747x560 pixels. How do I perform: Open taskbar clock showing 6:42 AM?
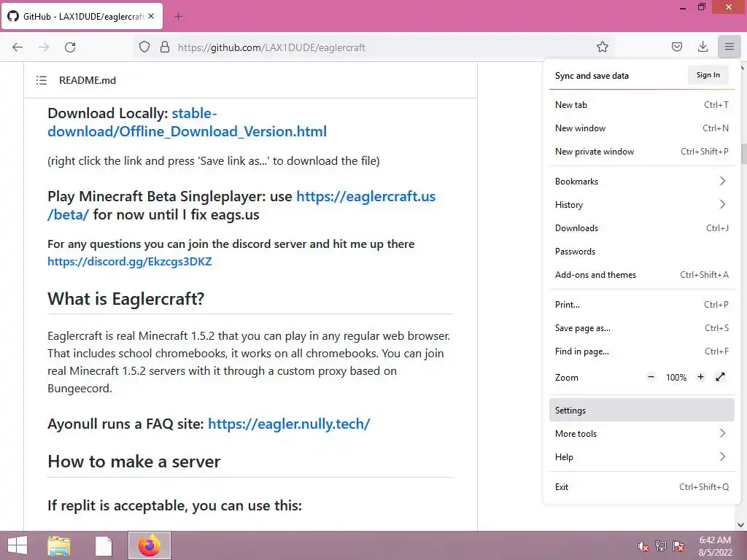[x=715, y=546]
